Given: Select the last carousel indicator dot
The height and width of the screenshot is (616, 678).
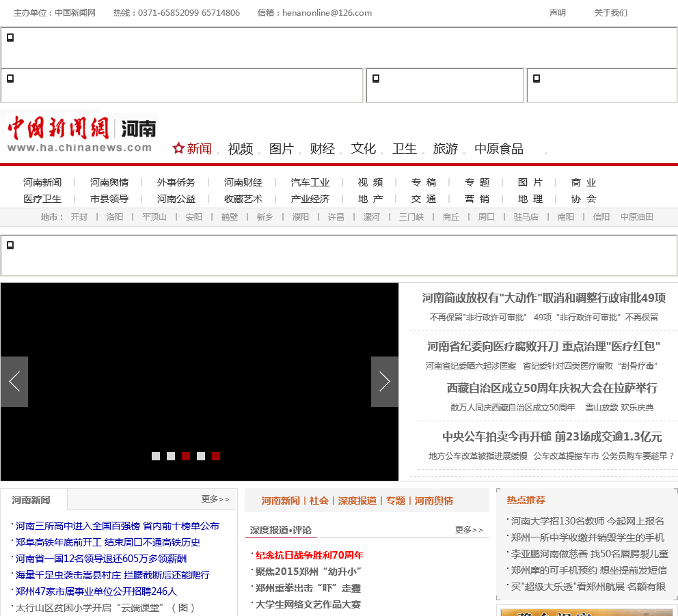Looking at the screenshot, I should click(216, 456).
